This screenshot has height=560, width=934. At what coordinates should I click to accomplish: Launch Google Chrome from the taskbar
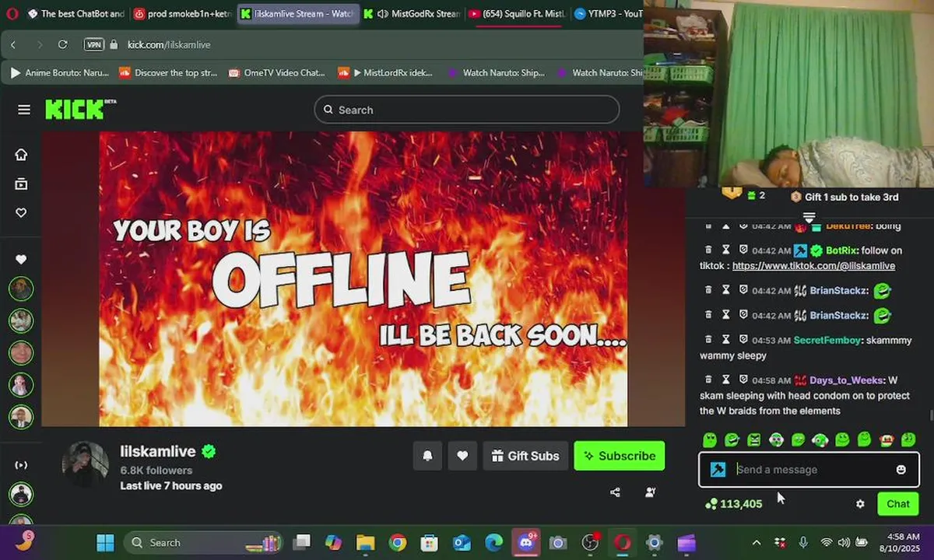(397, 542)
